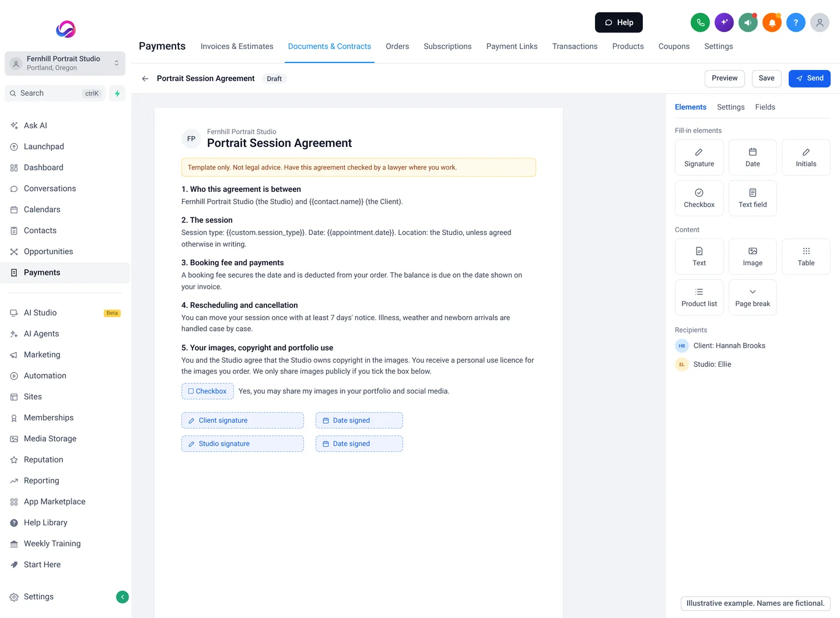This screenshot has width=840, height=618.
Task: Select recipient Client: Hannah Brooks
Action: click(720, 346)
